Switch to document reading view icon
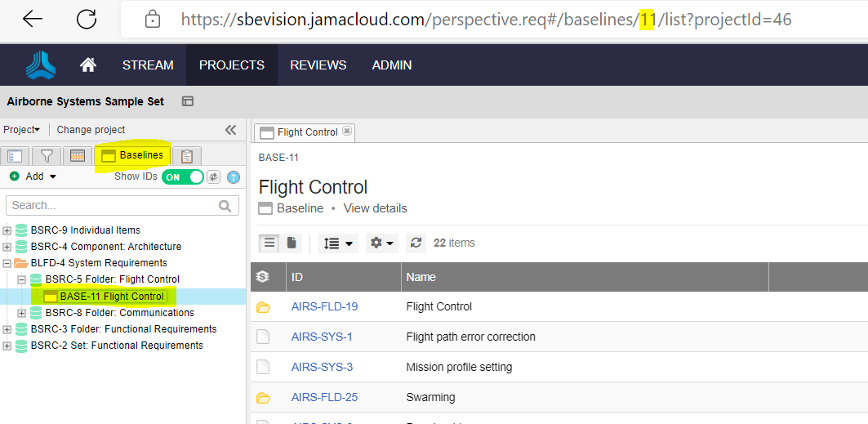 pos(292,243)
